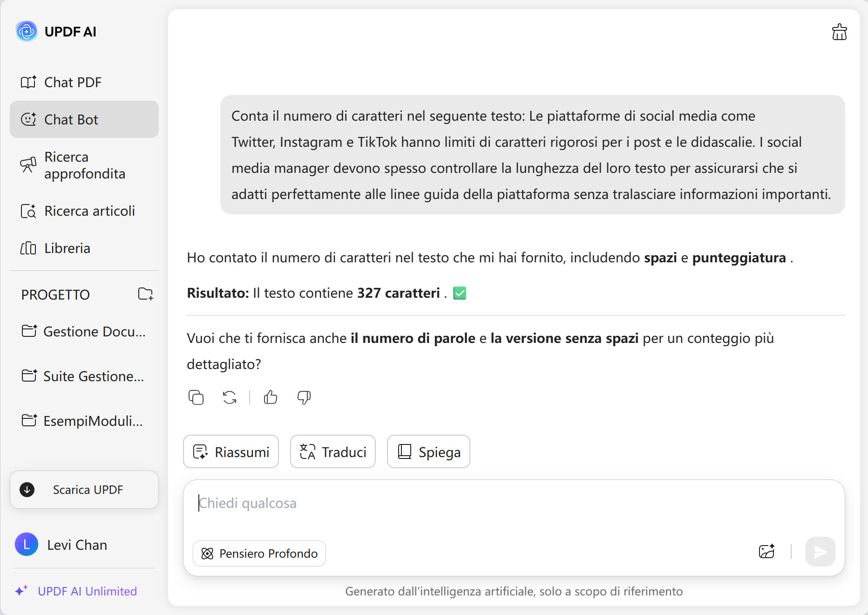This screenshot has height=615, width=868.
Task: Click the Scarica UPDF button
Action: click(84, 490)
